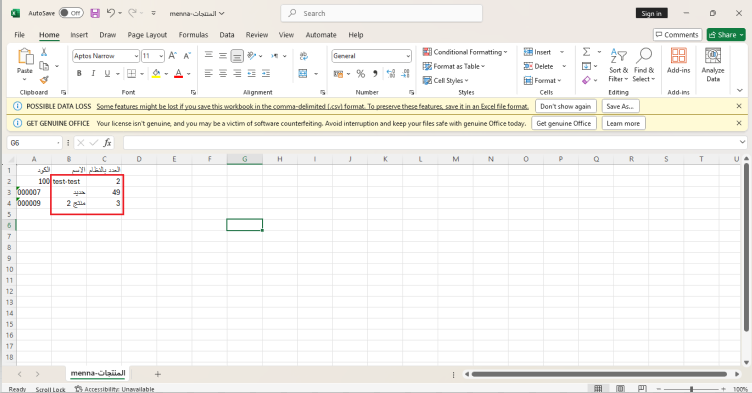The width and height of the screenshot is (752, 393).
Task: Open the Add-ins icon
Action: click(x=679, y=55)
